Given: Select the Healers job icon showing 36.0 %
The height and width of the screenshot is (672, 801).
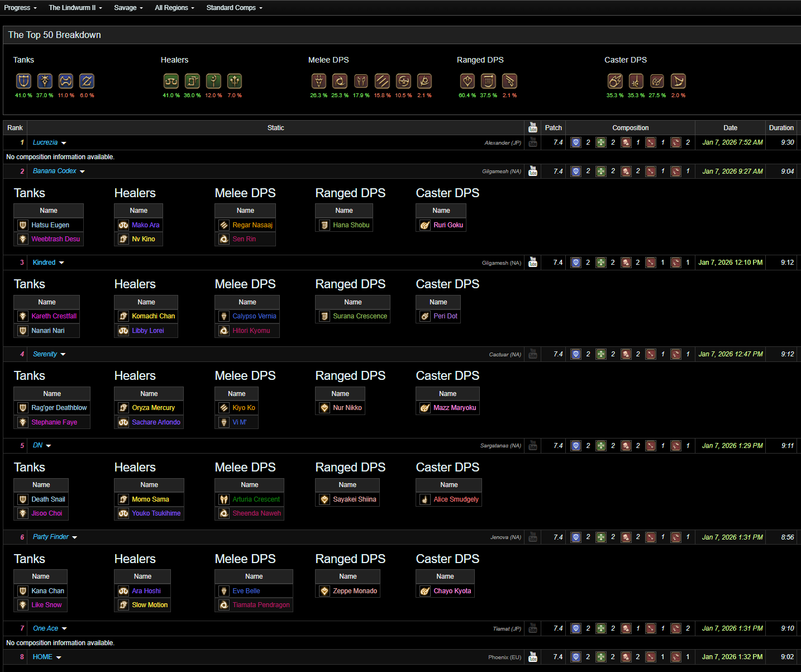Looking at the screenshot, I should tap(192, 81).
